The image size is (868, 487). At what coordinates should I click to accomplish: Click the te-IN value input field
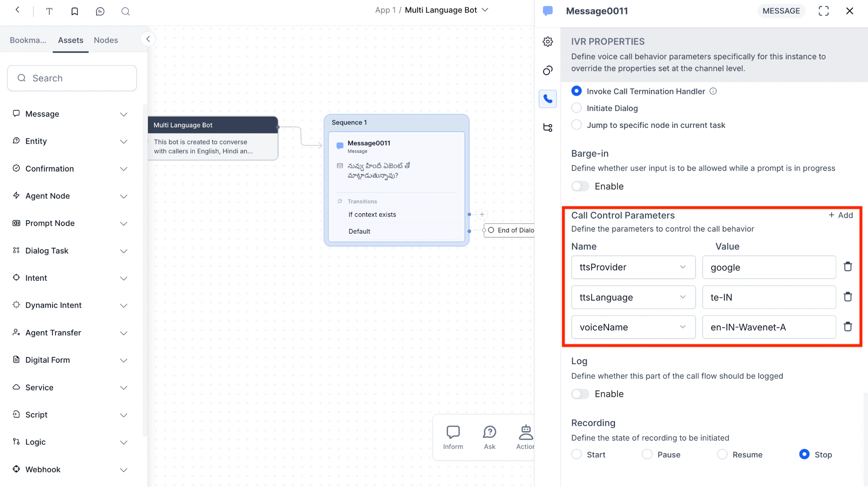[x=769, y=297]
